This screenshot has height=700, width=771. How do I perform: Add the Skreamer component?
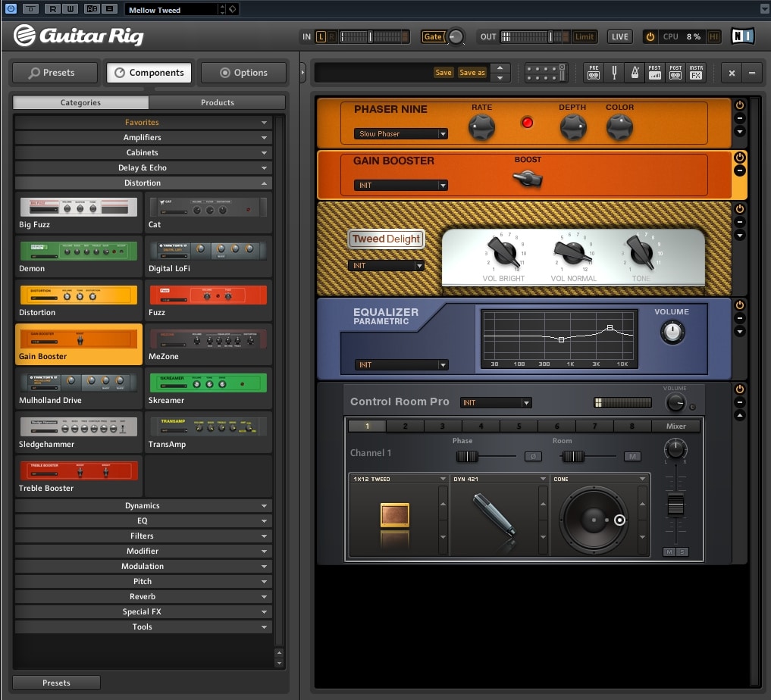(208, 389)
